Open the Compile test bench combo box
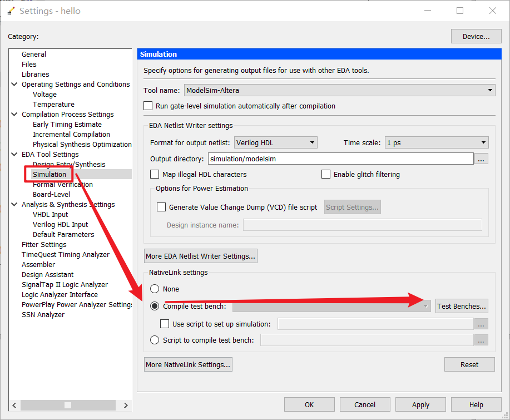510x420 pixels. click(331, 306)
